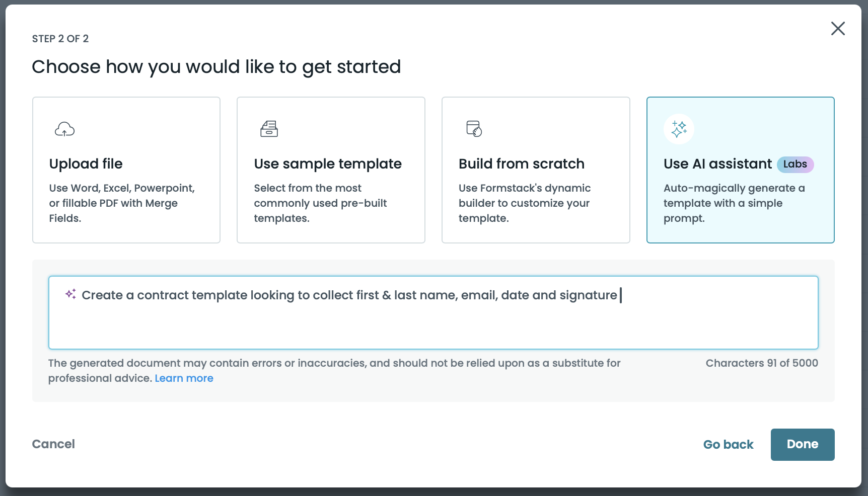Screen dimensions: 868x496
Task: Click the Labs badge next to Use AI assistant
Action: point(795,164)
